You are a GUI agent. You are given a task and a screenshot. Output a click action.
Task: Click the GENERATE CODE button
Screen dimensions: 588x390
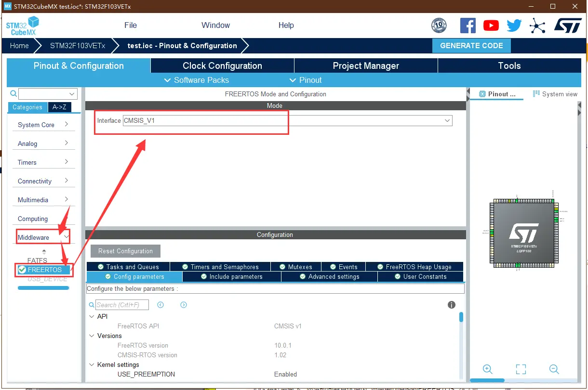pos(471,46)
